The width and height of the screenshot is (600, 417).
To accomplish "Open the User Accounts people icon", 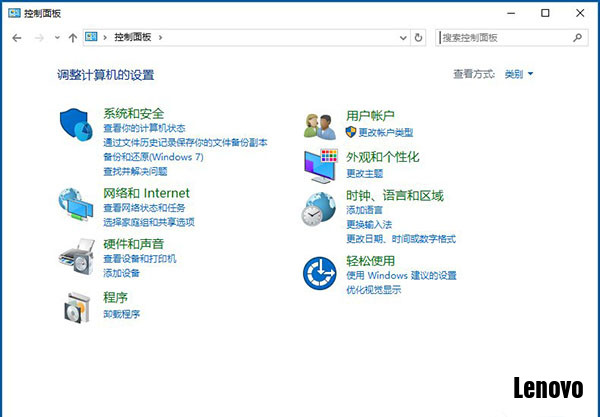I will [320, 127].
